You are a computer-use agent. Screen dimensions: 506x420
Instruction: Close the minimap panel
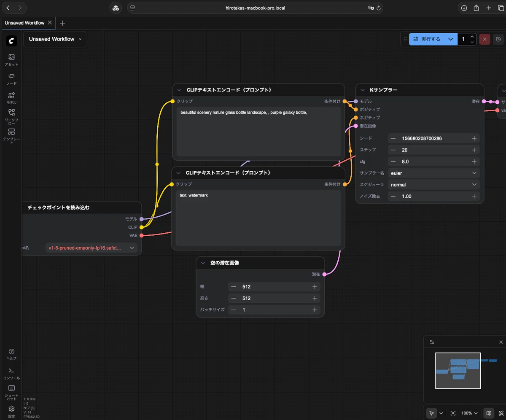(501, 342)
